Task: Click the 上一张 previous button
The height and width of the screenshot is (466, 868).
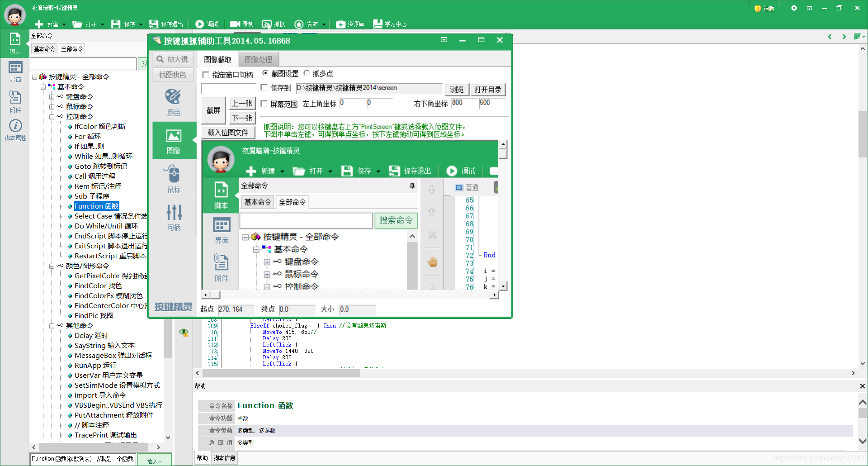Action: tap(242, 103)
